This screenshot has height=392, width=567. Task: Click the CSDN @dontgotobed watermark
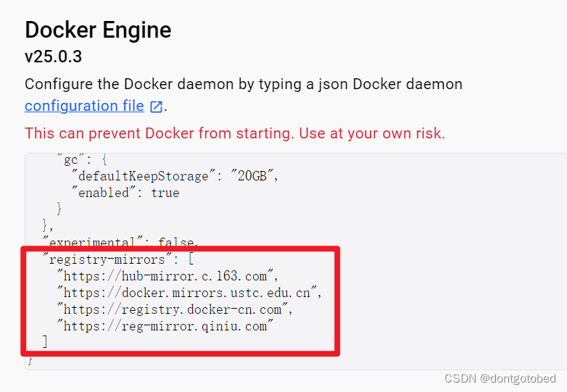(500, 378)
